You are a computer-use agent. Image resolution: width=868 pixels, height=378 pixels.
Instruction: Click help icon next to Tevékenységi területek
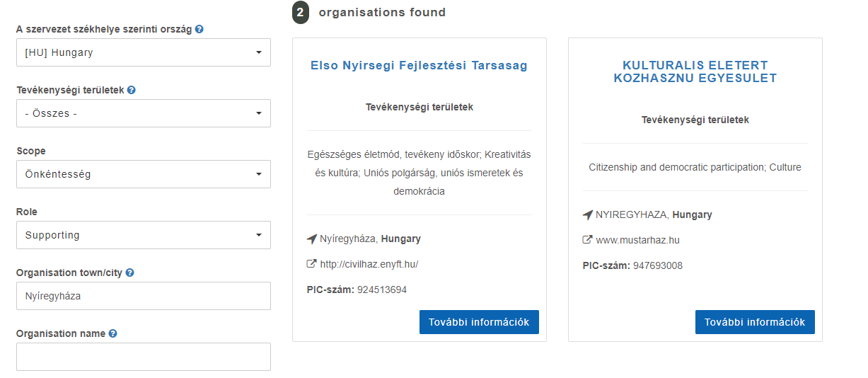(132, 91)
